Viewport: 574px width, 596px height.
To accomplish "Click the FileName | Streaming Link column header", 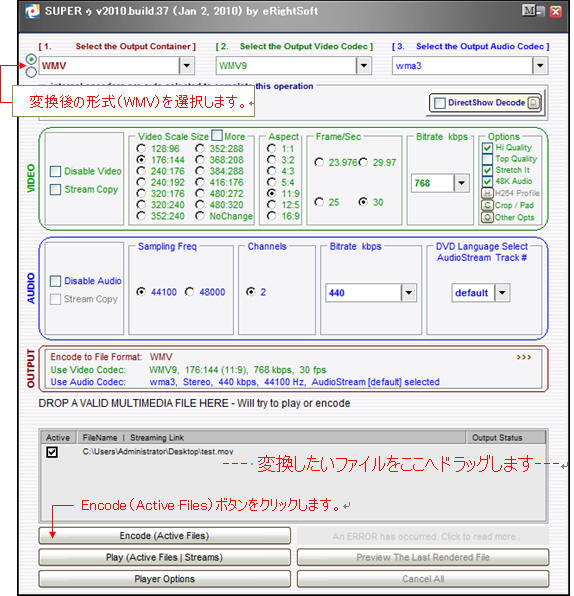I will point(271,438).
